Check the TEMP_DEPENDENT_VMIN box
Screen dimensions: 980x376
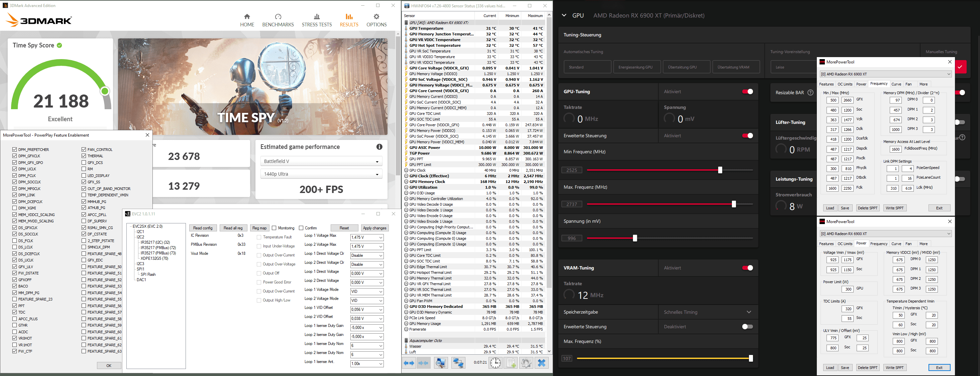[x=84, y=195]
